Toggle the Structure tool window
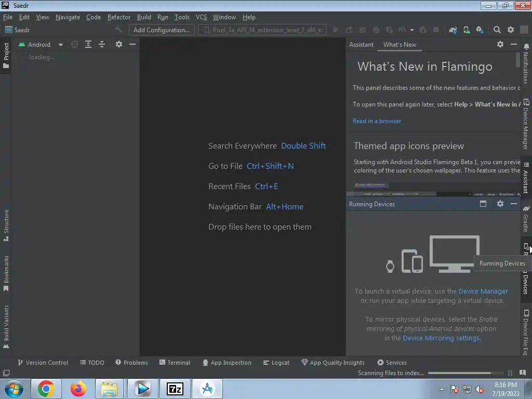532x399 pixels. point(6,225)
